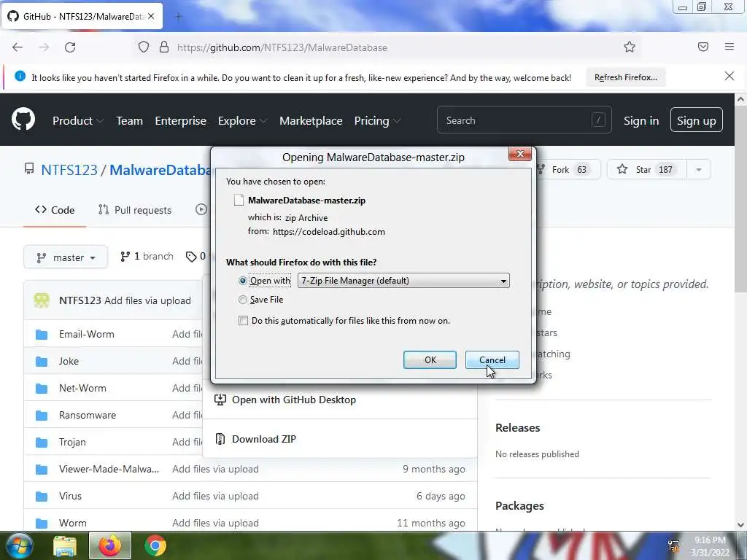Open a new tab with the plus icon
747x560 pixels.
tap(179, 17)
